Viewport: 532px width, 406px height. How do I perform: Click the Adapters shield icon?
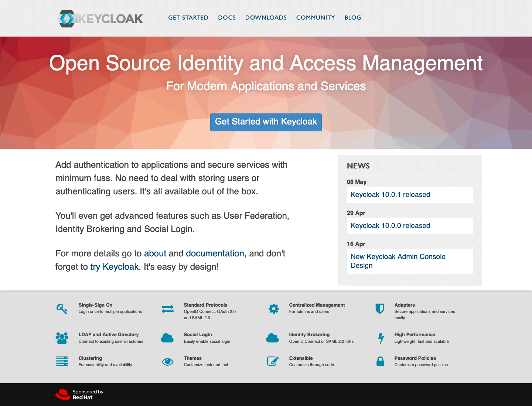click(x=380, y=308)
